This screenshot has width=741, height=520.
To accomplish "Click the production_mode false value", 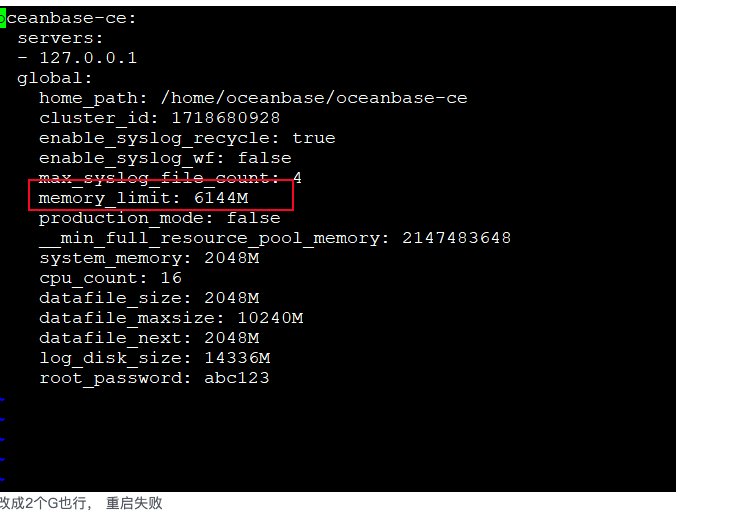I will click(254, 218).
